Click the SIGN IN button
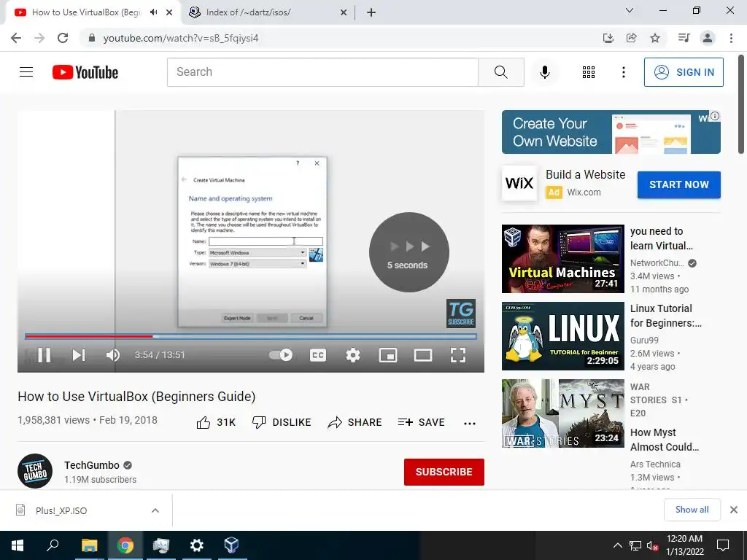This screenshot has height=560, width=747. pyautogui.click(x=683, y=72)
